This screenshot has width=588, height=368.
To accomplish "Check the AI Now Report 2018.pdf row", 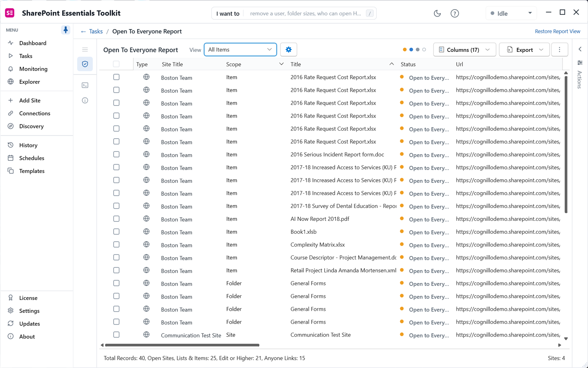I will point(116,219).
